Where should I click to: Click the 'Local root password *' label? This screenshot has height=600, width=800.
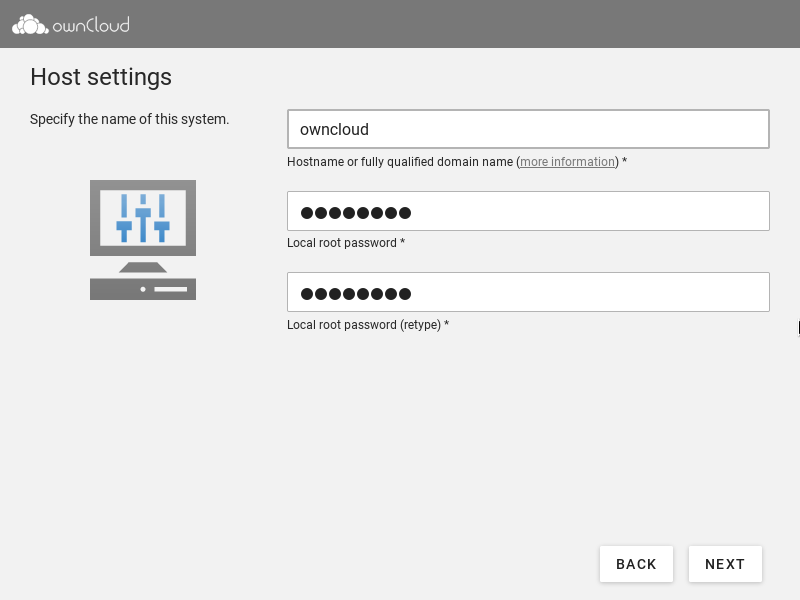tap(345, 243)
